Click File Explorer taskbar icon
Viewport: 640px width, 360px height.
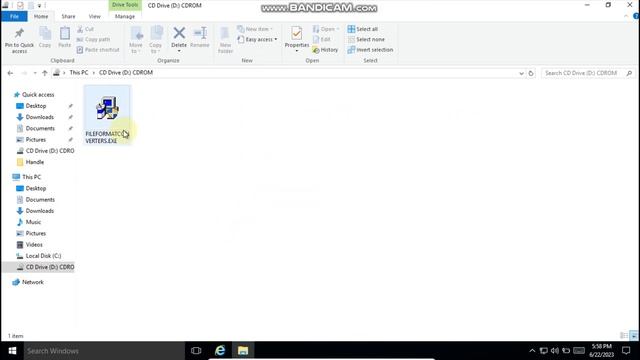243,351
